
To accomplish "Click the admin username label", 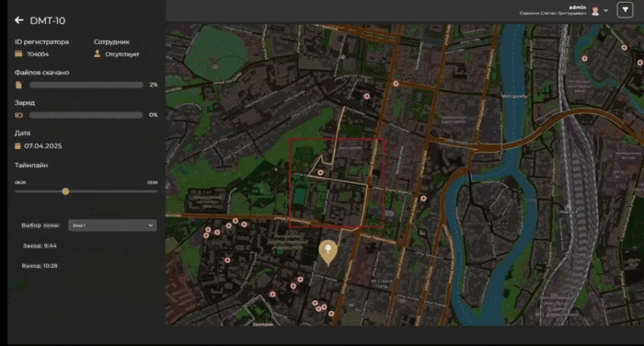I will (578, 7).
